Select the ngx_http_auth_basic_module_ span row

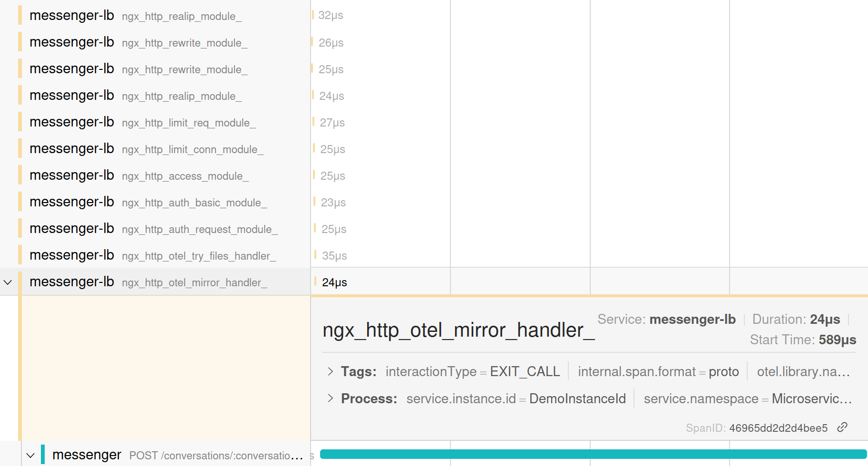[x=194, y=203]
